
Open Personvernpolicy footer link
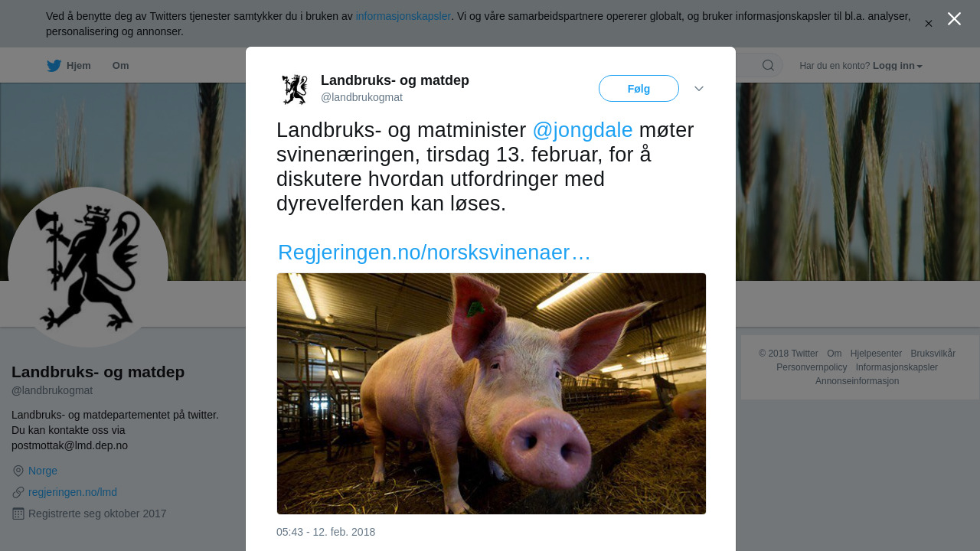click(x=812, y=367)
